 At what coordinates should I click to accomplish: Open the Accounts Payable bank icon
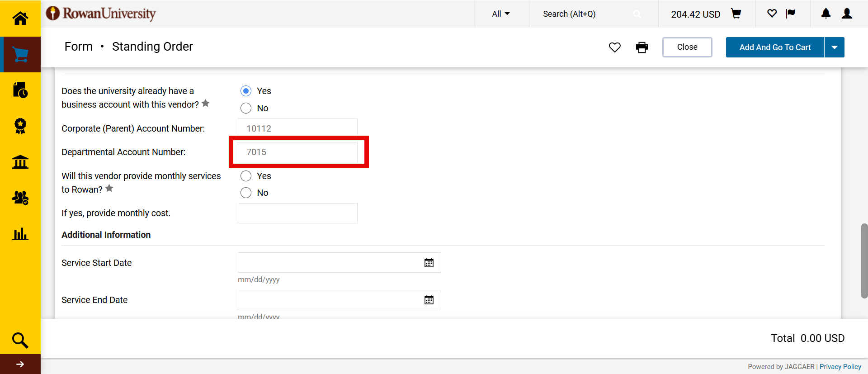[x=20, y=162]
